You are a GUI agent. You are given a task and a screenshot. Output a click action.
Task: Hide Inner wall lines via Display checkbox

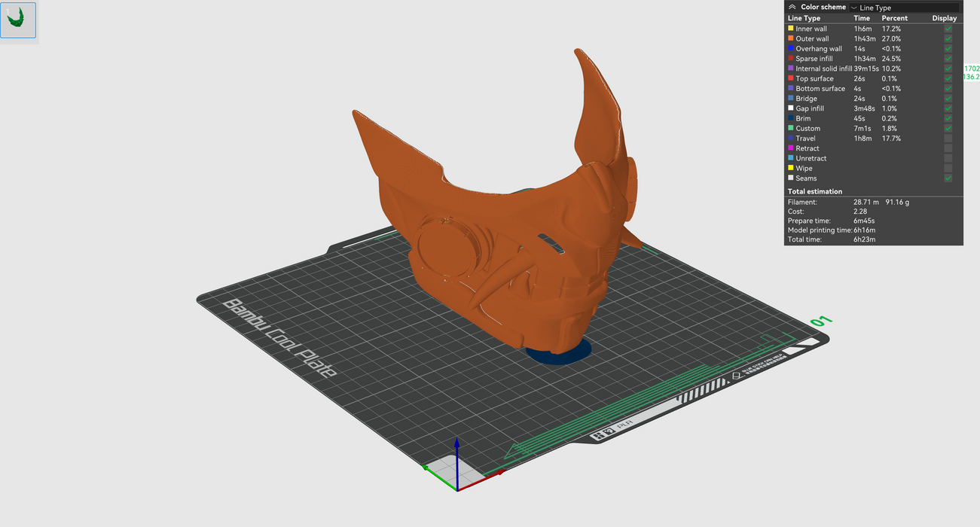point(948,29)
